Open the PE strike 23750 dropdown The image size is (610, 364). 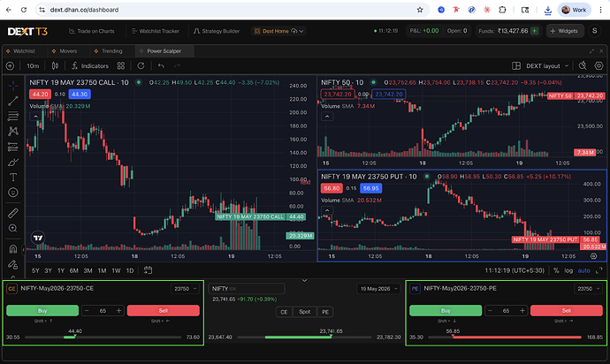pos(588,289)
